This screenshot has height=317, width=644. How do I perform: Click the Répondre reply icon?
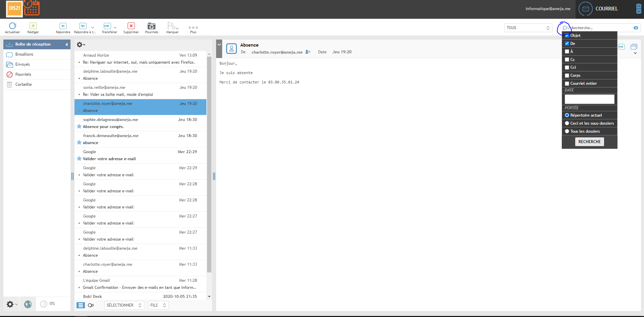coord(63,26)
